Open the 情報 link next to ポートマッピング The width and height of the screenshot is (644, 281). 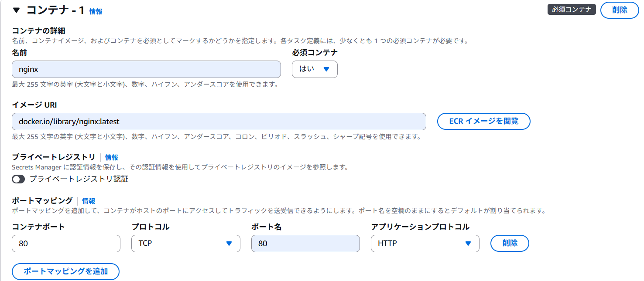tap(89, 201)
